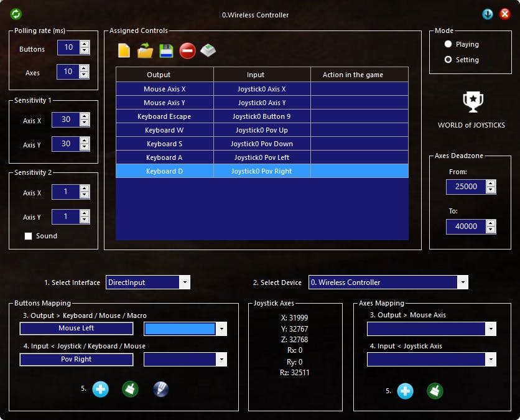Clear Buttons Mapping with green broom icon
Viewport: 520px width, 420px height.
click(130, 389)
